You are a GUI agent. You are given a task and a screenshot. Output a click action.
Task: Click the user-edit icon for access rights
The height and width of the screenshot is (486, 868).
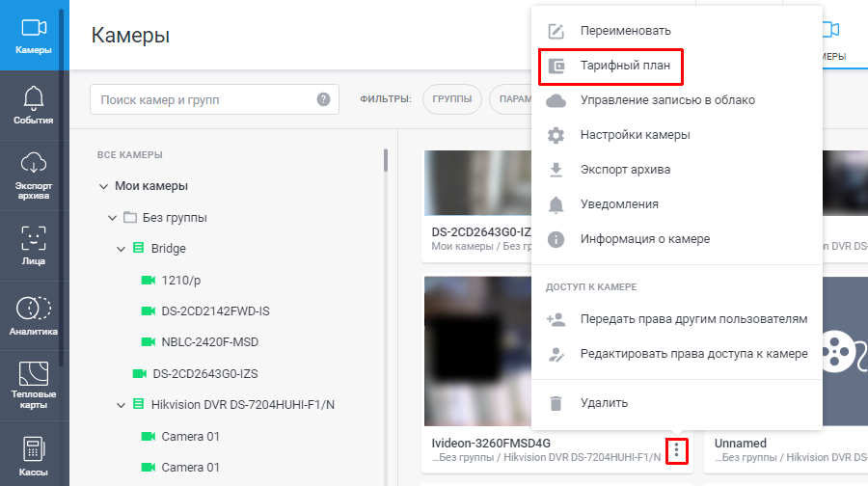(556, 354)
